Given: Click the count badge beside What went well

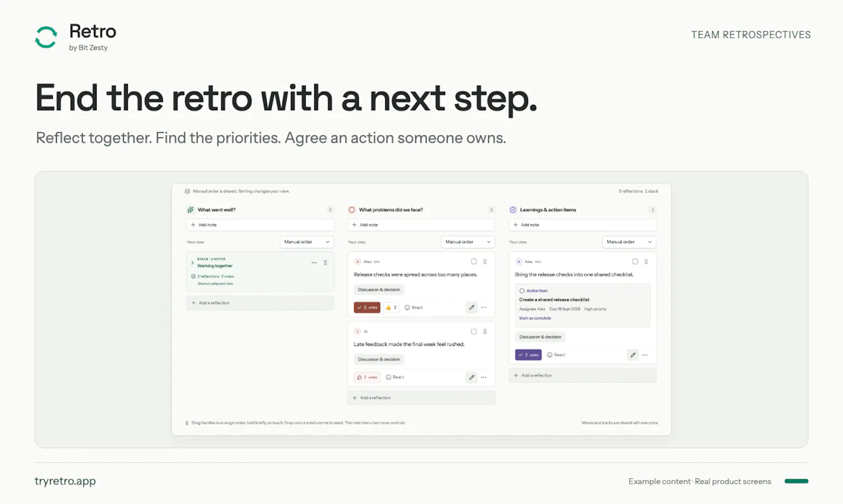Looking at the screenshot, I should click(330, 210).
